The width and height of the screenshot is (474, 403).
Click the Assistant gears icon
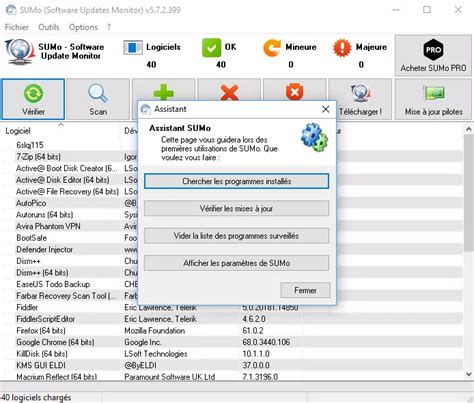tap(314, 137)
